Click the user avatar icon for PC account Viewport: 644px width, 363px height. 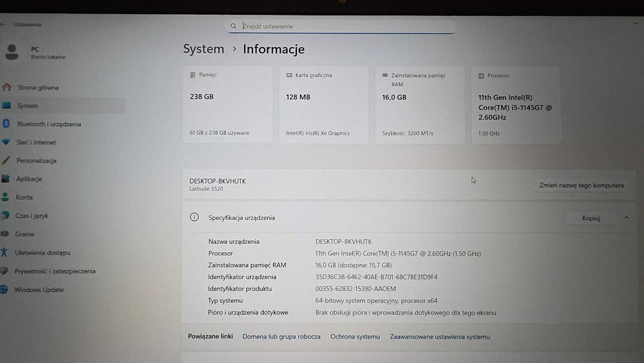(x=12, y=52)
